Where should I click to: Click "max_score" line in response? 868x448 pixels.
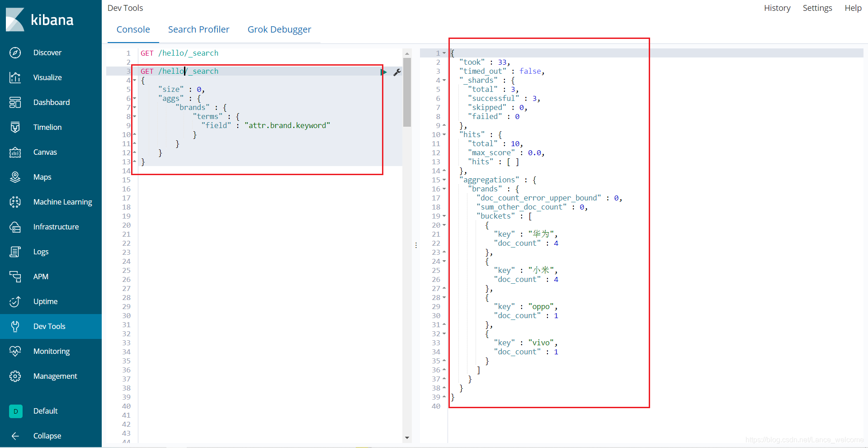pyautogui.click(x=506, y=153)
